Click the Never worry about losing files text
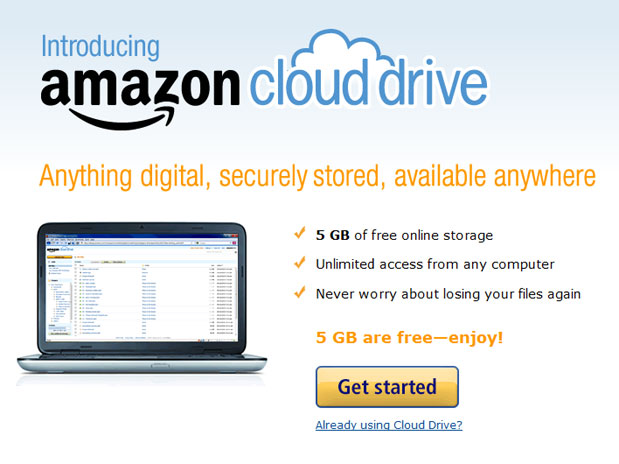Screen dimensions: 619x464 point(448,294)
